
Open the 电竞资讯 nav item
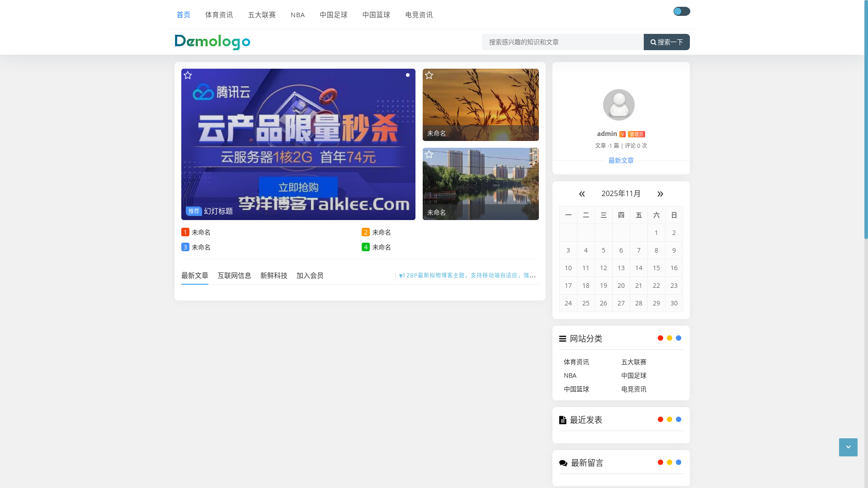coord(419,15)
